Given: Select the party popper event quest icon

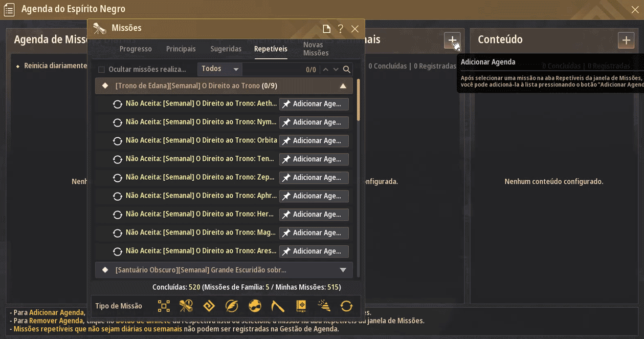Looking at the screenshot, I should 324,306.
